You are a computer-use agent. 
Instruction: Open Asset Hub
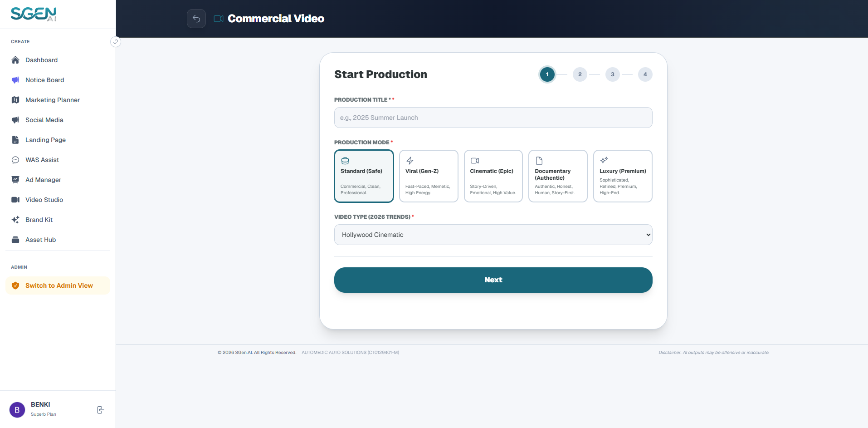[58, 240]
